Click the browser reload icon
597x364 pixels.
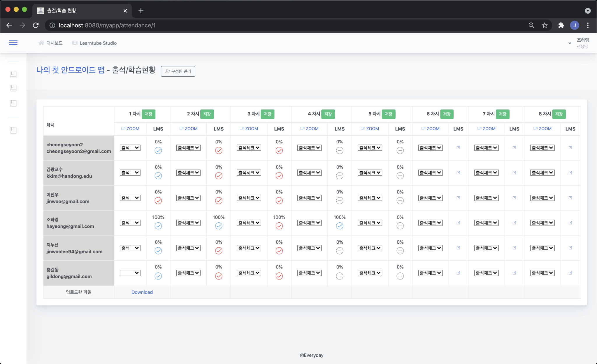point(36,25)
